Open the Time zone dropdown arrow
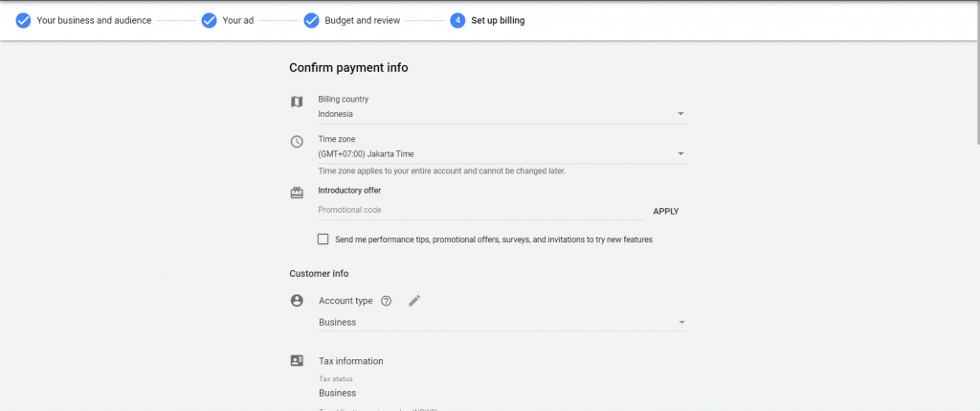 coord(680,154)
